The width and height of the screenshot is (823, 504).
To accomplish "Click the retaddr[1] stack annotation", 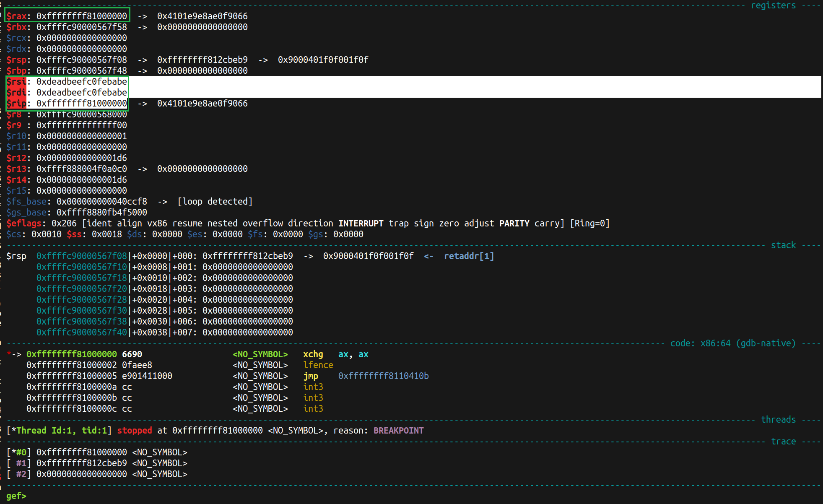I will 469,256.
